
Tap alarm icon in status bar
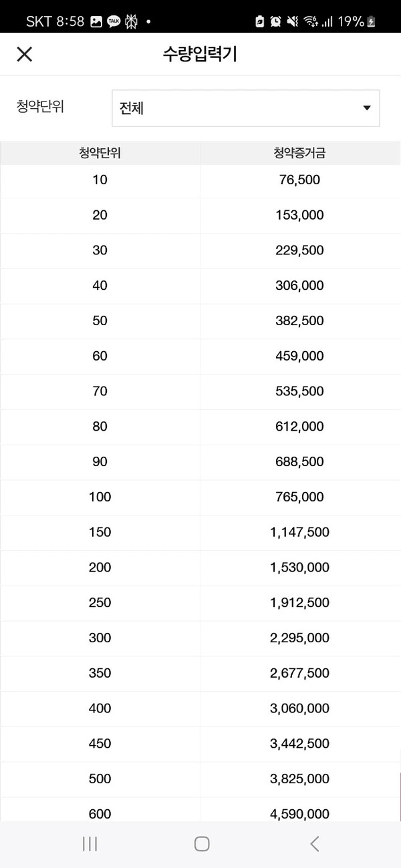point(275,21)
